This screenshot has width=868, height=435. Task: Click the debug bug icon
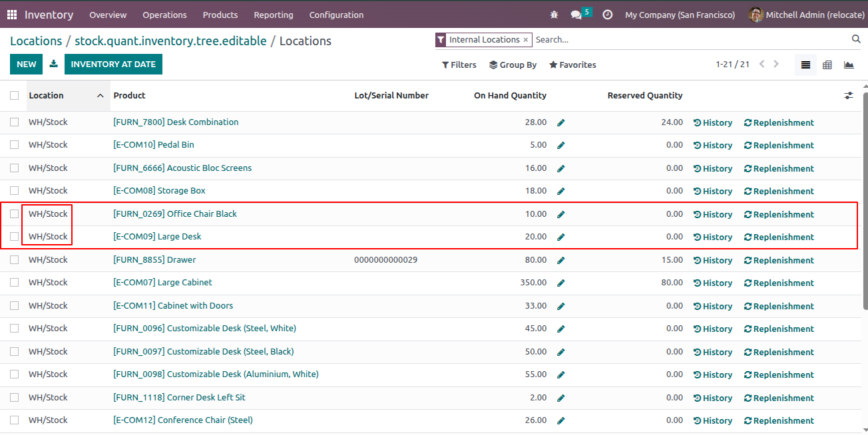554,15
